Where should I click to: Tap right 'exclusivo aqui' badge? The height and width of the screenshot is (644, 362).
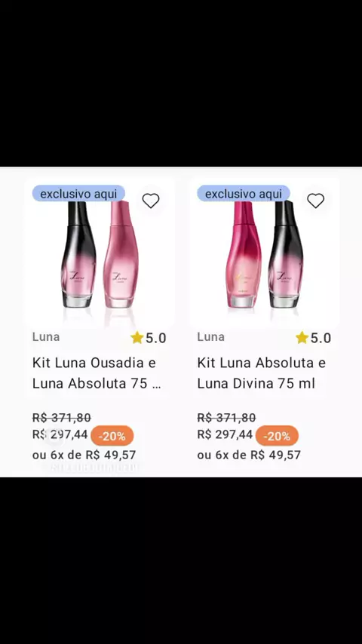[244, 194]
